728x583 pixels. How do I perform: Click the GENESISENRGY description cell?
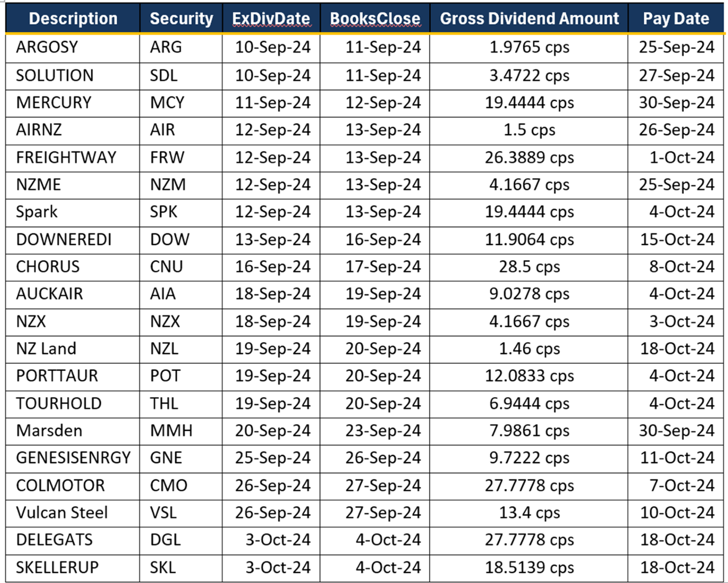coord(73,458)
